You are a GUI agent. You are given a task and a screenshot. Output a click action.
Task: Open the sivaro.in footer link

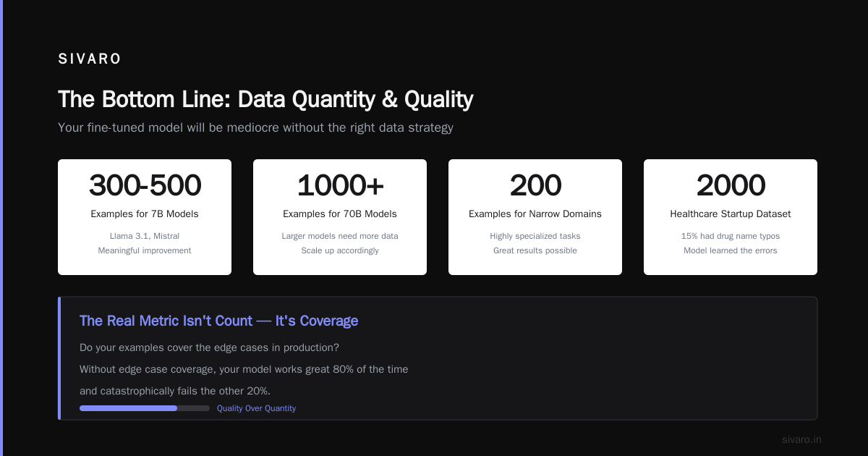801,439
